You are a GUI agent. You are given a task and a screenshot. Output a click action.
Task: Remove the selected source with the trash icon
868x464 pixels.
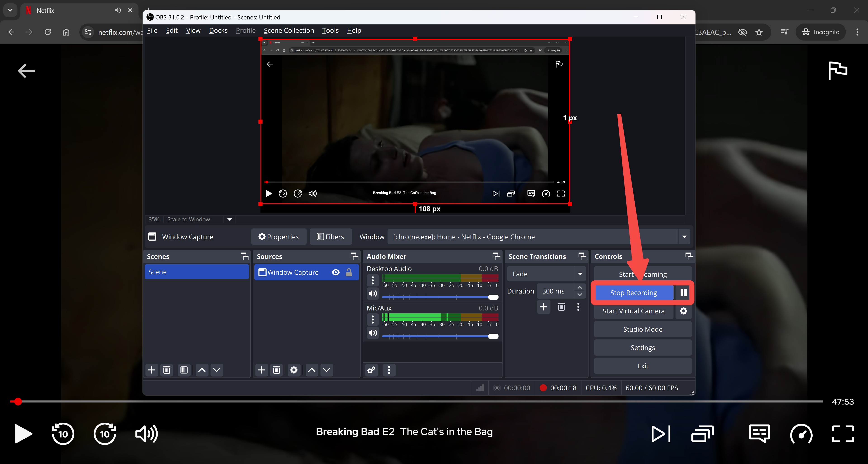click(276, 370)
